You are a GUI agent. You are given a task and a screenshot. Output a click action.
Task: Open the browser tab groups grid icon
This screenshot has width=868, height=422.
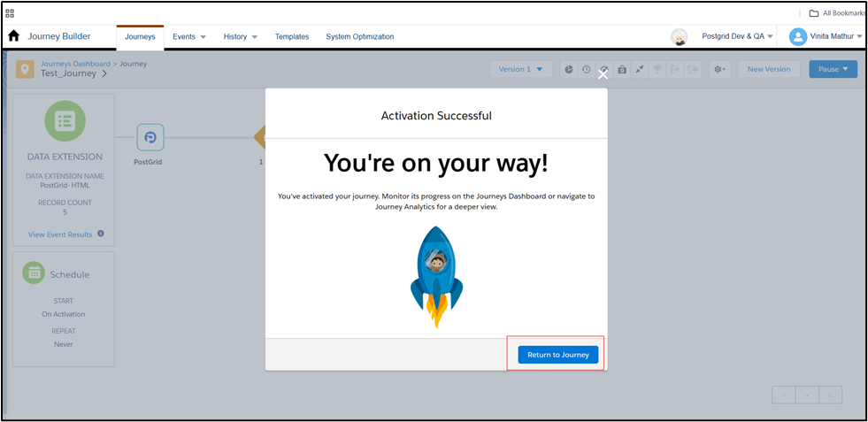point(10,13)
